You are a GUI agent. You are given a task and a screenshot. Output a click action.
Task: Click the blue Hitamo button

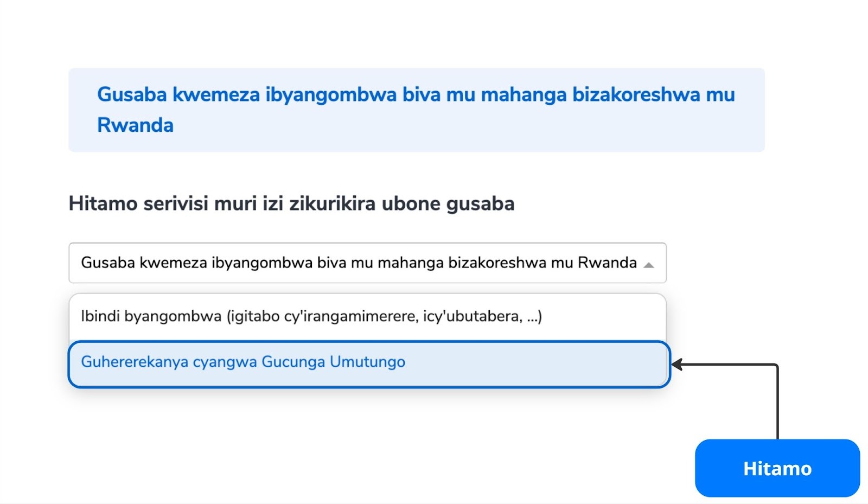tap(777, 468)
